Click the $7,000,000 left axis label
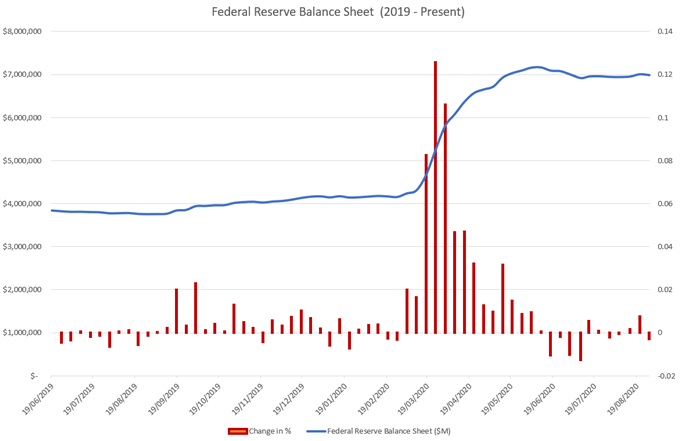Image resolution: width=680 pixels, height=441 pixels. 22,75
